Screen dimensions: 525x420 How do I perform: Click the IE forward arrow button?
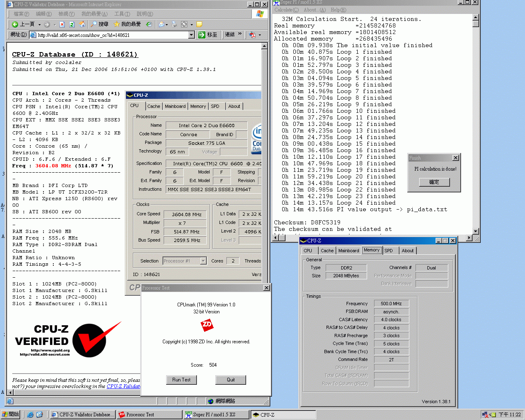[47, 25]
